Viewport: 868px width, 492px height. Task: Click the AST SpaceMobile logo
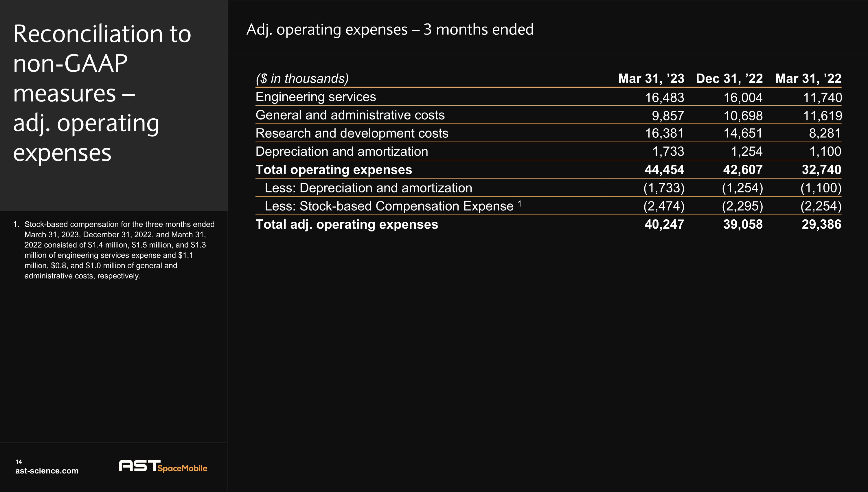pos(163,466)
